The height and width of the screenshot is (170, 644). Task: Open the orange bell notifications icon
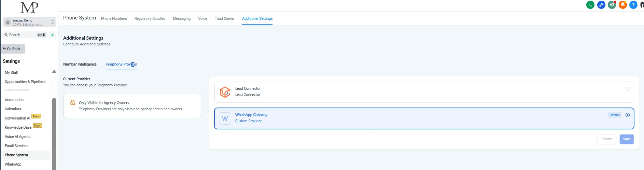point(622,5)
